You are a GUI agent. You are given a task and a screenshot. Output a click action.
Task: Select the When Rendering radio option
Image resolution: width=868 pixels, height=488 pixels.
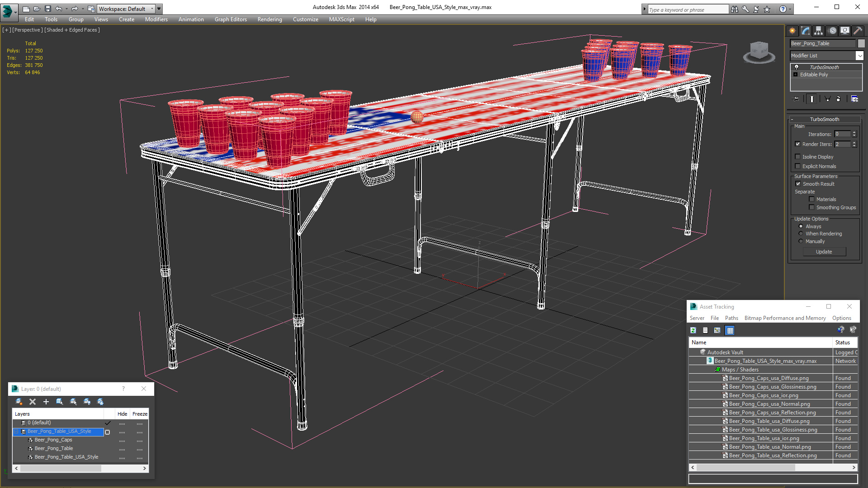(x=801, y=234)
